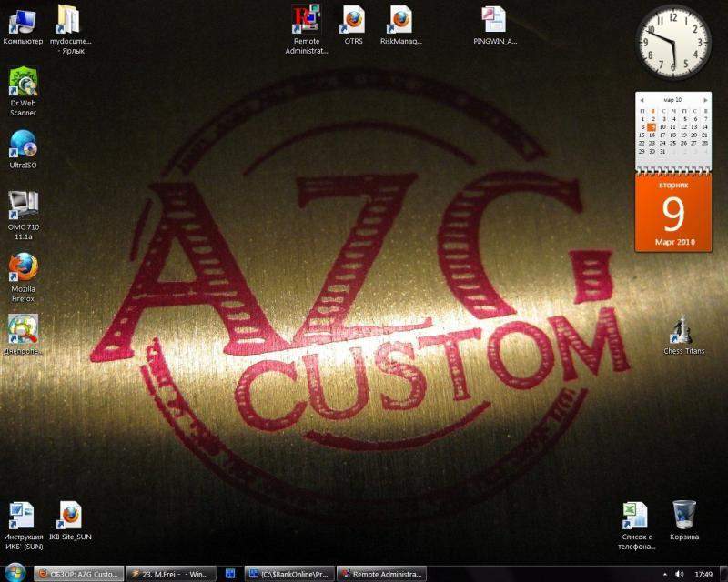This screenshot has width=728, height=582.
Task: Select day 1 in calendar gadget
Action: click(x=642, y=119)
